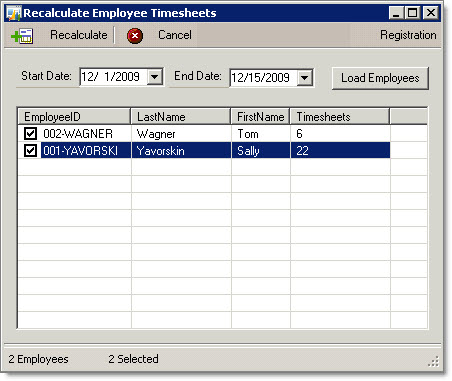452x381 pixels.
Task: Click the Load Employees button
Action: pos(380,78)
